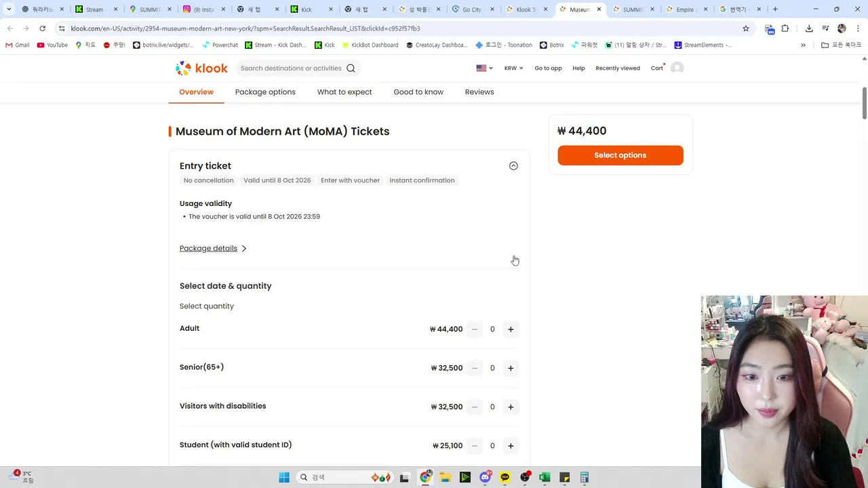
Task: Open KakaoTalk from the taskbar
Action: click(x=505, y=477)
